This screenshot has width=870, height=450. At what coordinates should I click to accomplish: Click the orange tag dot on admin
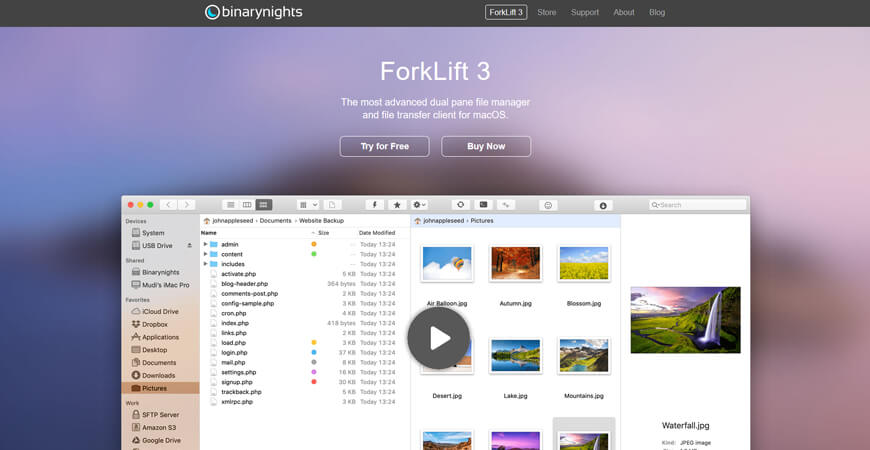click(313, 244)
